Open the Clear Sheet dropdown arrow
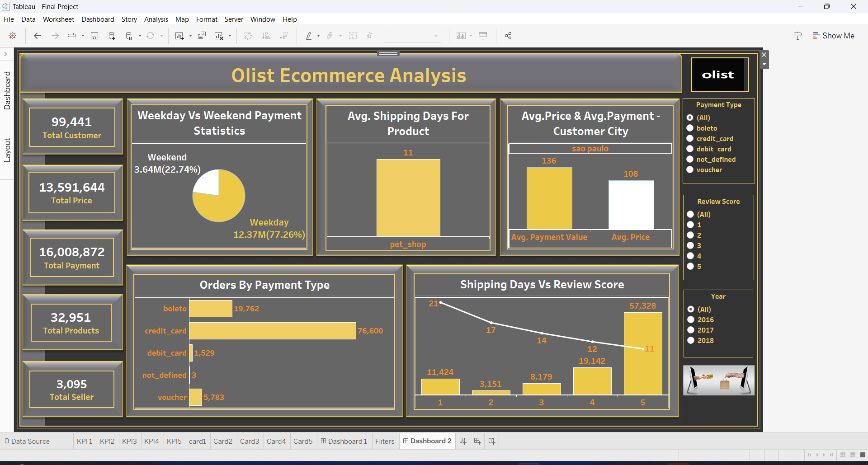 tap(230, 36)
